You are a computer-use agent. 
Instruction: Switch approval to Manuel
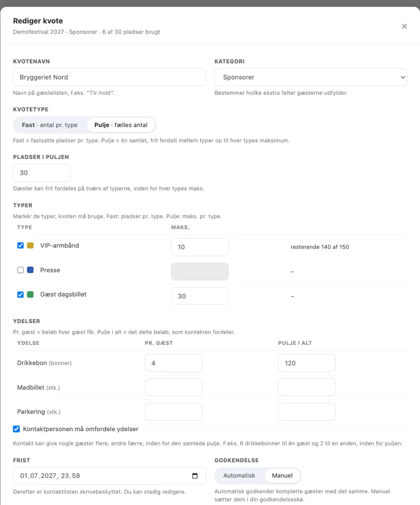coord(282,476)
